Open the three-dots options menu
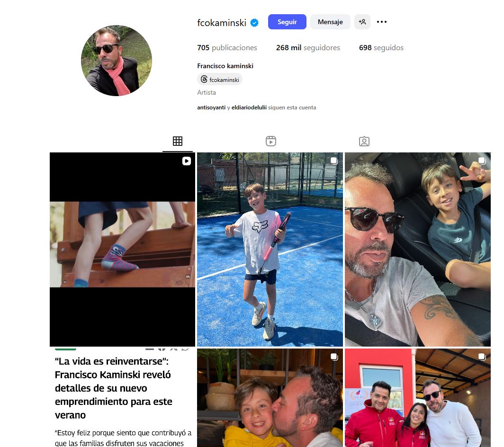 coord(381,22)
